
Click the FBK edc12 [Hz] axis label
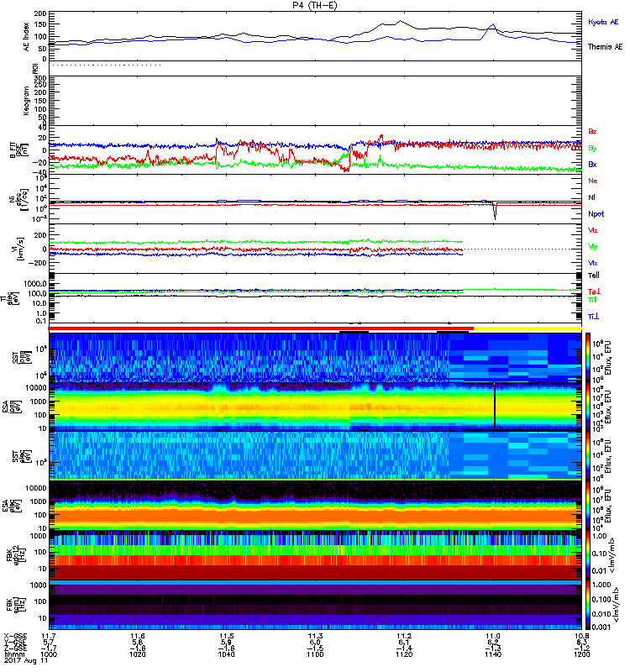pos(15,554)
